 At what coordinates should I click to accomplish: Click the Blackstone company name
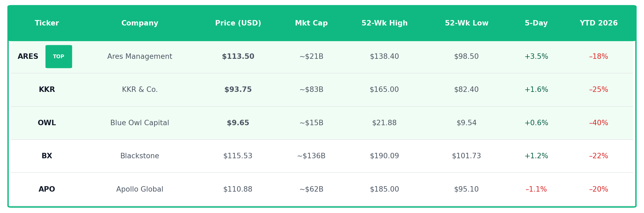click(140, 156)
